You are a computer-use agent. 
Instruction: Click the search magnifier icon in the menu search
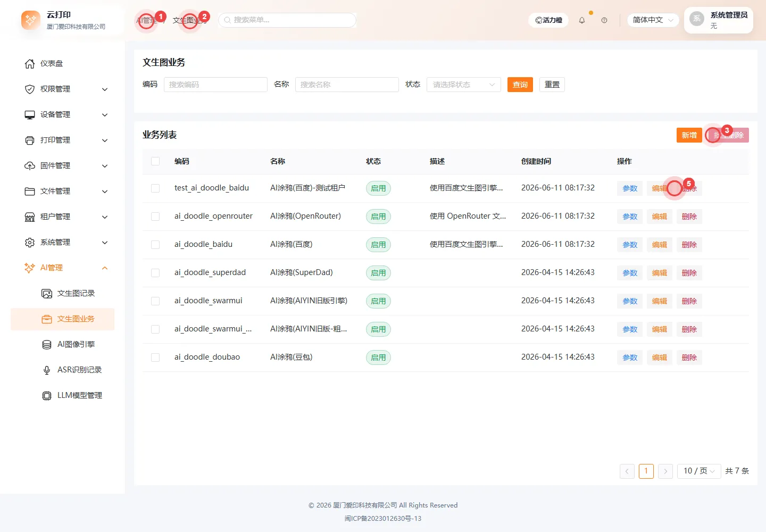point(228,20)
